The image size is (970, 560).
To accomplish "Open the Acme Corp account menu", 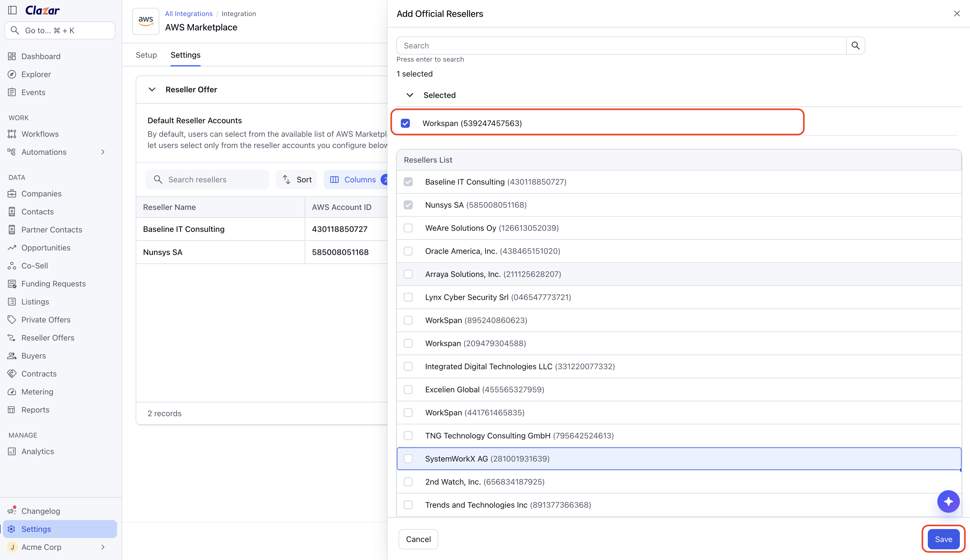I will click(x=60, y=547).
